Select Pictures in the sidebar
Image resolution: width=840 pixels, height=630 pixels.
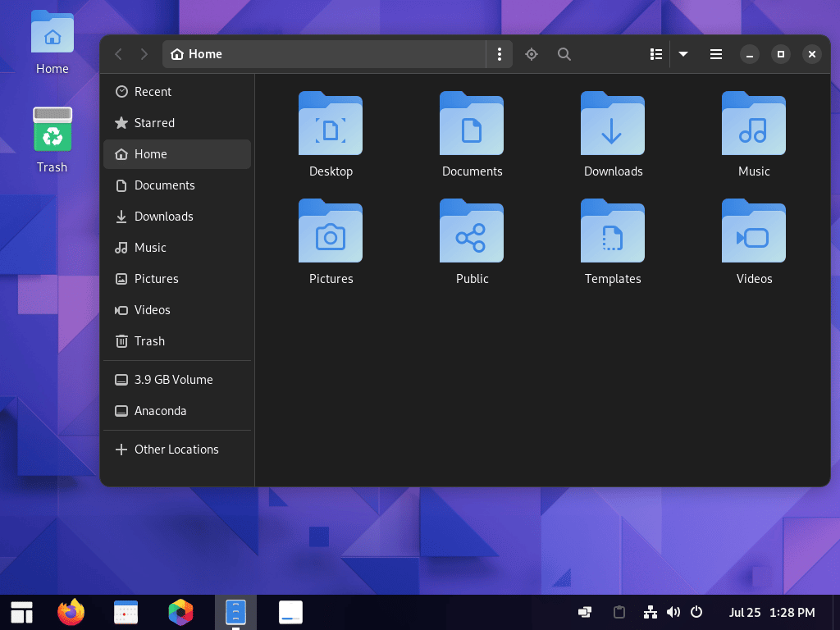click(x=177, y=279)
